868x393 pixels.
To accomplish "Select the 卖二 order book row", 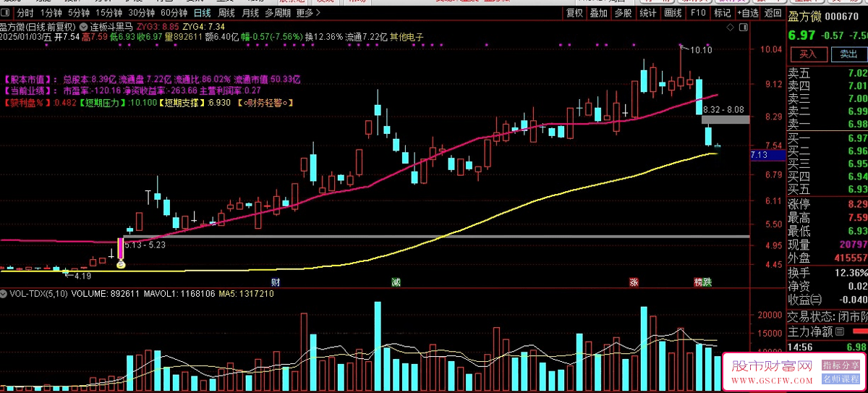I will [x=827, y=111].
